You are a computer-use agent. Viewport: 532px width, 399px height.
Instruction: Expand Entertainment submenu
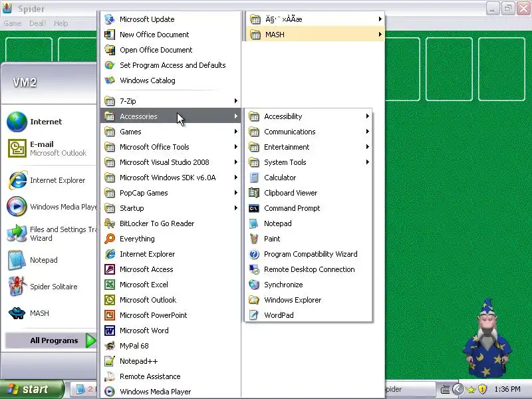[x=308, y=147]
